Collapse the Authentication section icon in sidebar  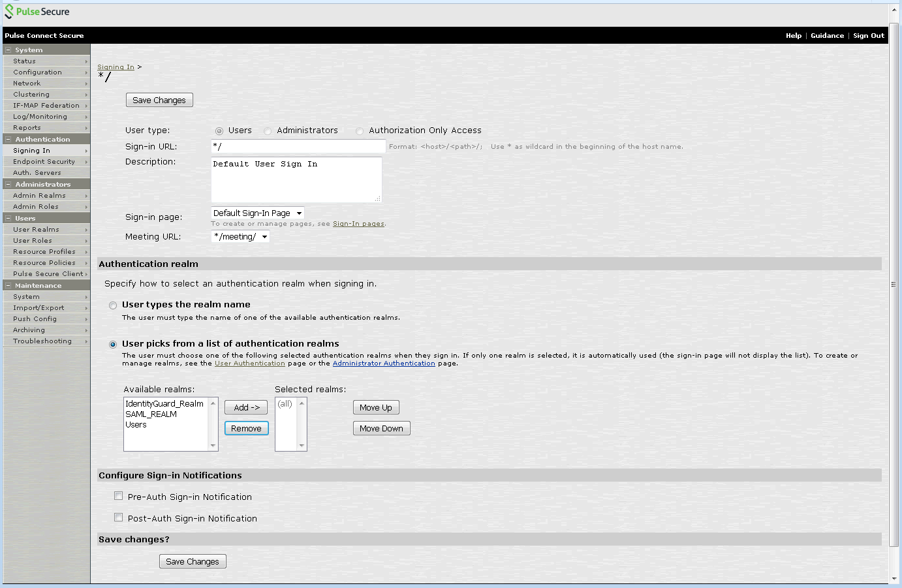point(8,140)
